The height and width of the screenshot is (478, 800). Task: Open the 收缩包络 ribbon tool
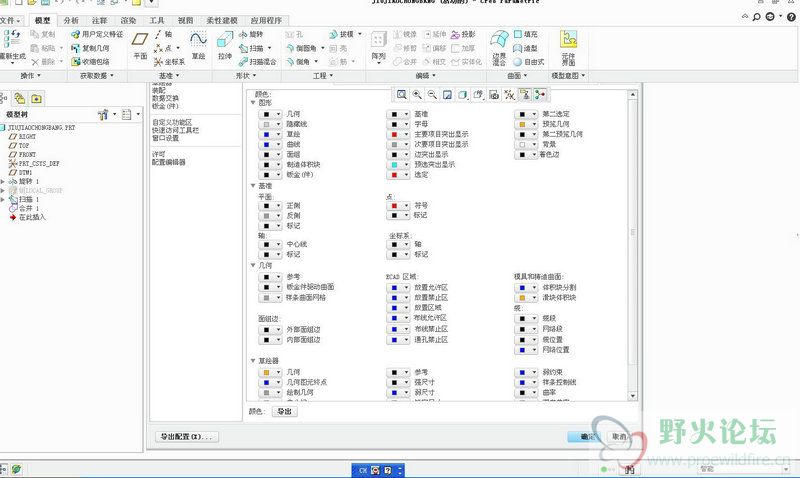click(x=90, y=62)
